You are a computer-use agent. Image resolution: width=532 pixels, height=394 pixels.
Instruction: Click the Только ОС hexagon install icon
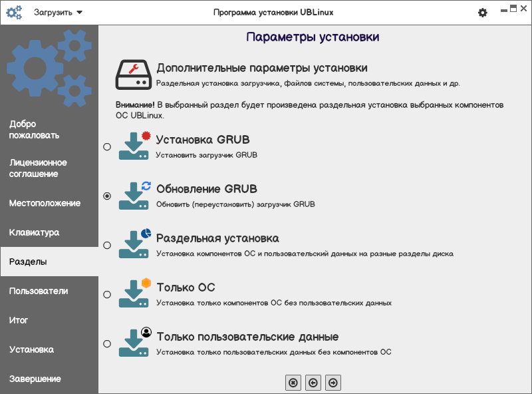(134, 293)
